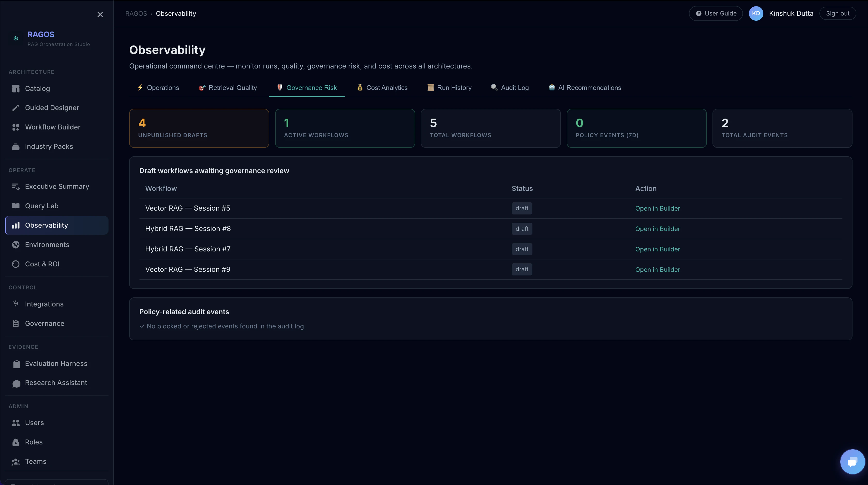Select the Guided Designer pencil icon

coord(16,107)
